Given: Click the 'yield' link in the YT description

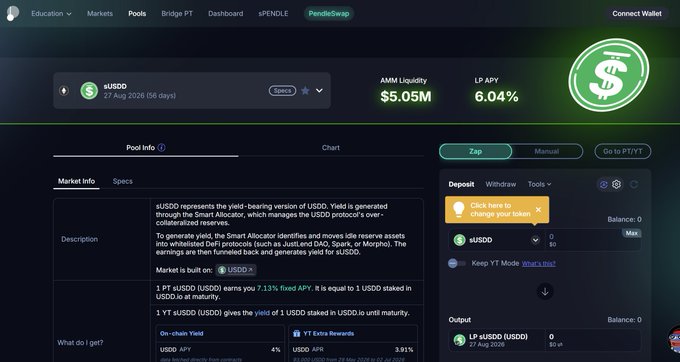Looking at the screenshot, I should click(262, 313).
